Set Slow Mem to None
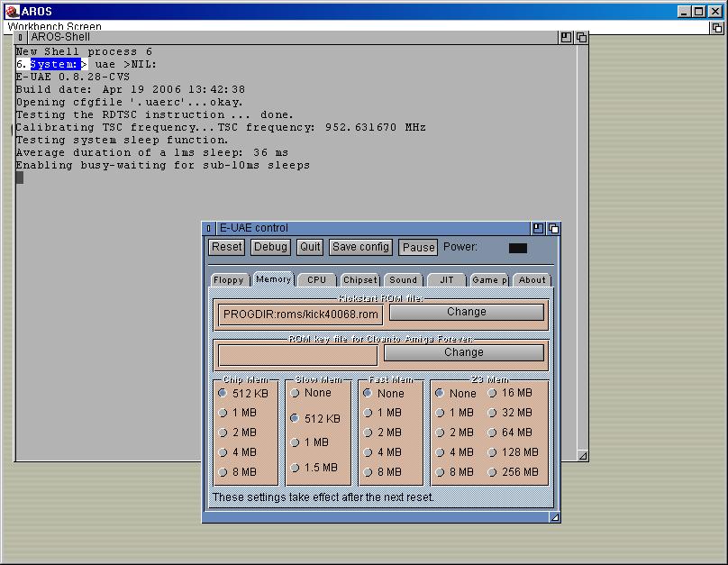Image resolution: width=728 pixels, height=565 pixels. pos(311,393)
